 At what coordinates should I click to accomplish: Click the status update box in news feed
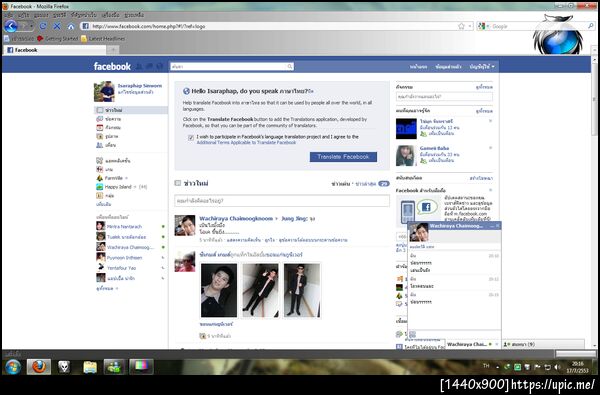[282, 201]
